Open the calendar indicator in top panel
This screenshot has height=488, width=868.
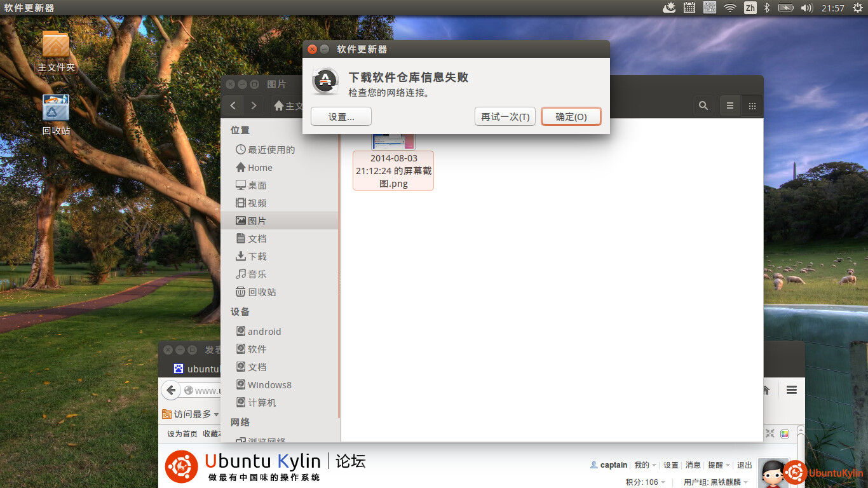(689, 8)
